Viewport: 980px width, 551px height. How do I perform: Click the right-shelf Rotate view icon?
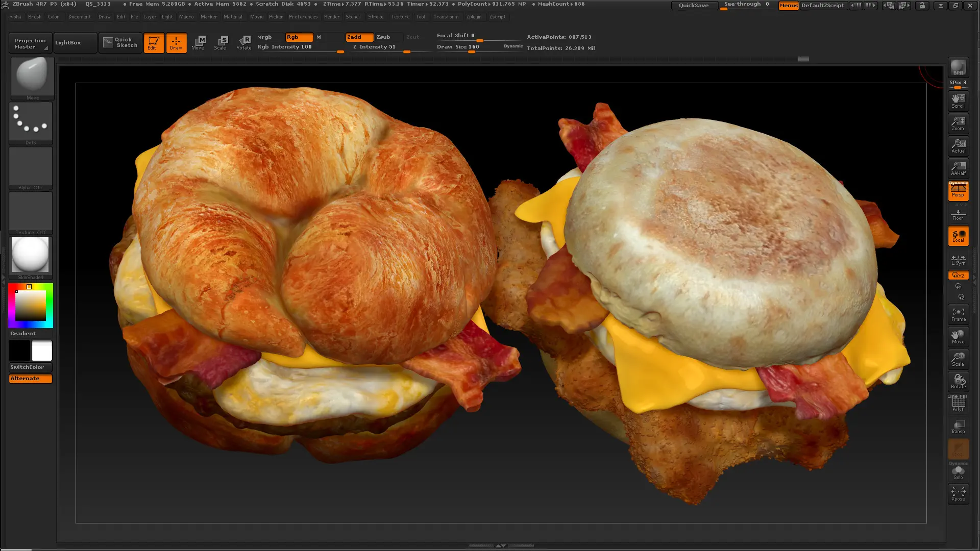[x=958, y=382]
